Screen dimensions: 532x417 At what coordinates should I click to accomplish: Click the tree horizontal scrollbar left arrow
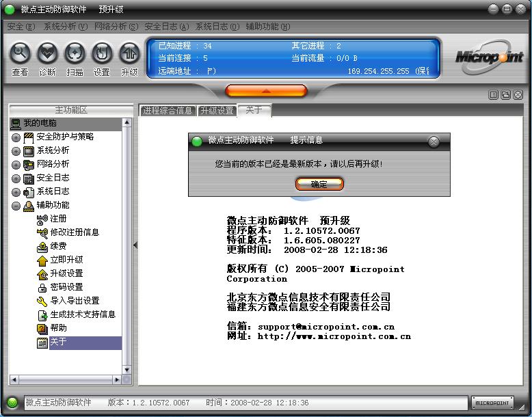[14, 379]
